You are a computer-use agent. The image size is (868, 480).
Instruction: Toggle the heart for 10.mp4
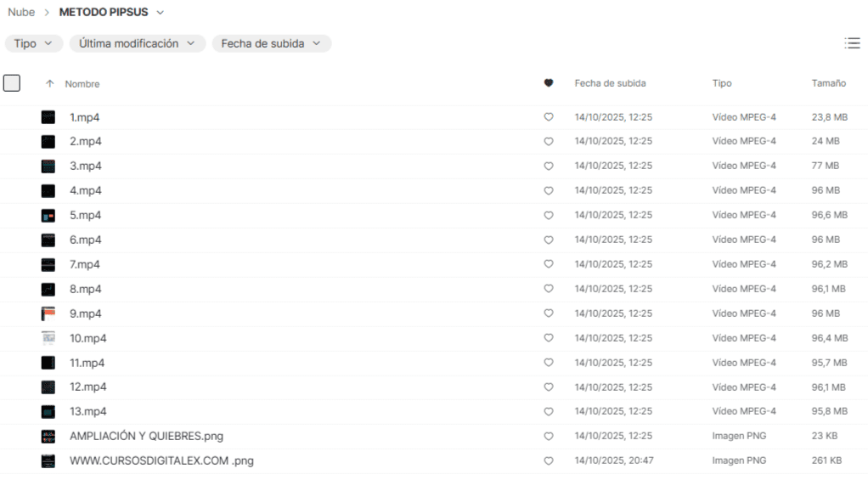[x=549, y=338]
